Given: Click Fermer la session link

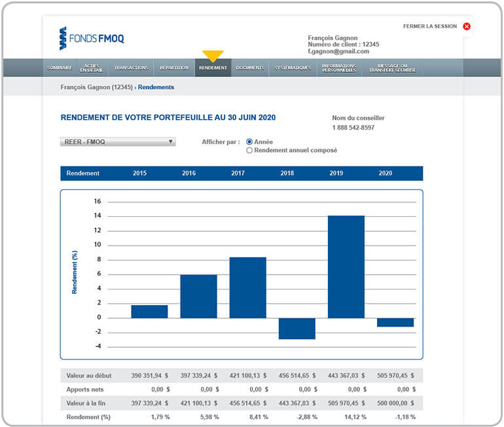Looking at the screenshot, I should [x=430, y=26].
